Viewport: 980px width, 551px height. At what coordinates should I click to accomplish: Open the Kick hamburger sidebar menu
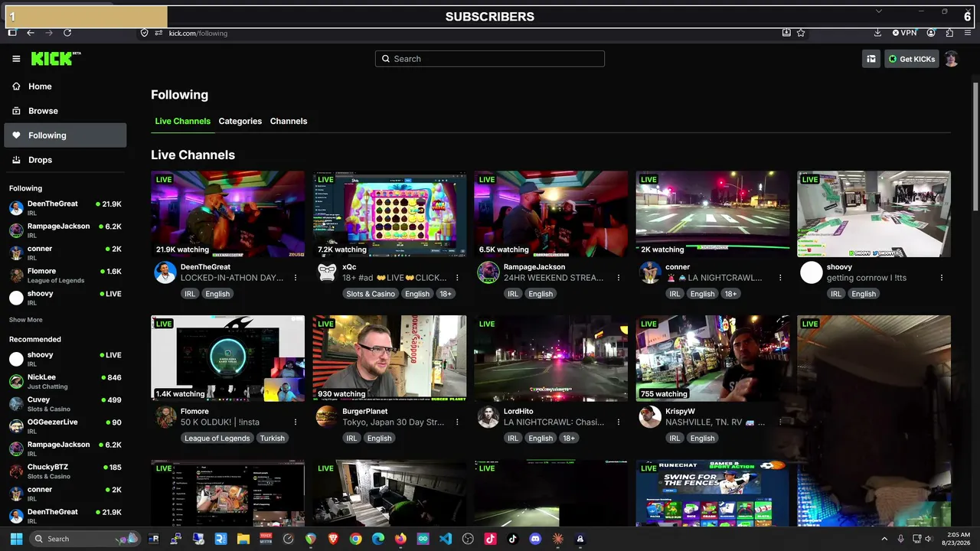pos(16,59)
